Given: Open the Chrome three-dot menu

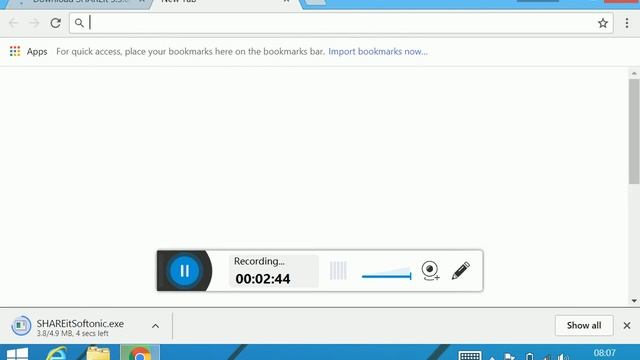Looking at the screenshot, I should [627, 23].
